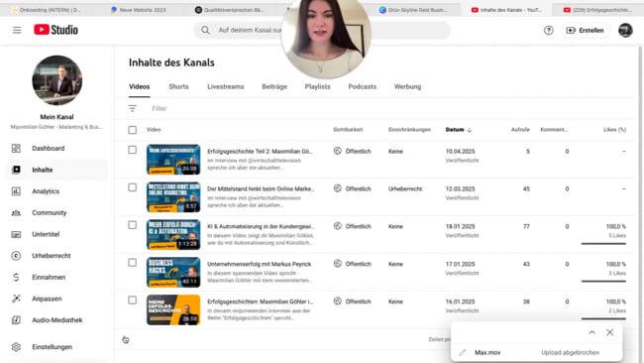
Task: Click the Urheberrecht copyright icon
Action: coord(16,256)
